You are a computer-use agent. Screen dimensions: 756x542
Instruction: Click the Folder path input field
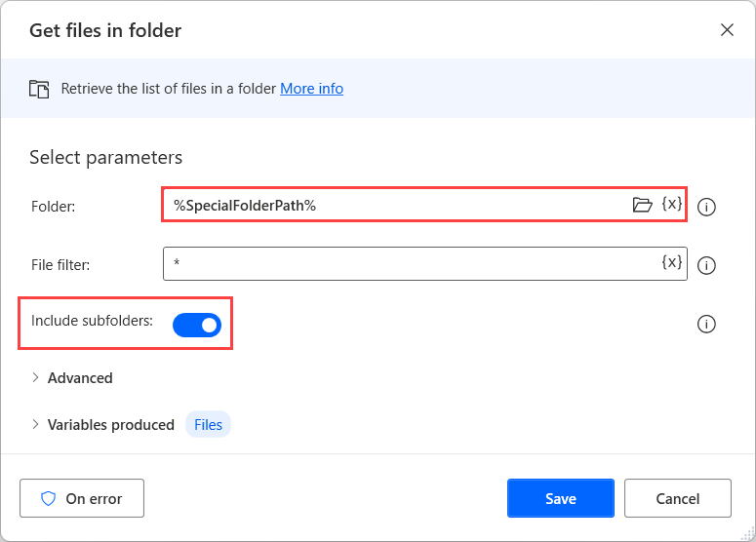(390, 205)
